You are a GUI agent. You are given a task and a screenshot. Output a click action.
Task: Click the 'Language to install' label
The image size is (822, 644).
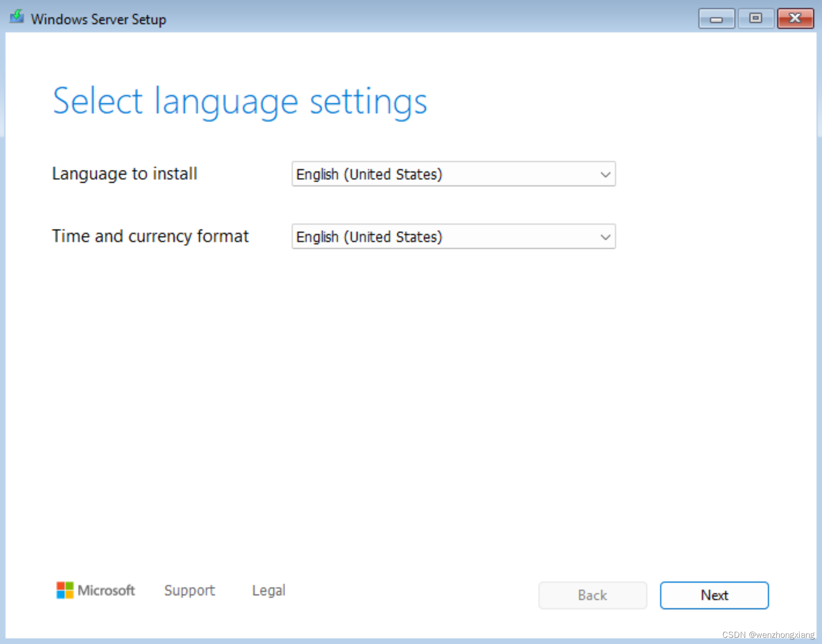tap(124, 174)
